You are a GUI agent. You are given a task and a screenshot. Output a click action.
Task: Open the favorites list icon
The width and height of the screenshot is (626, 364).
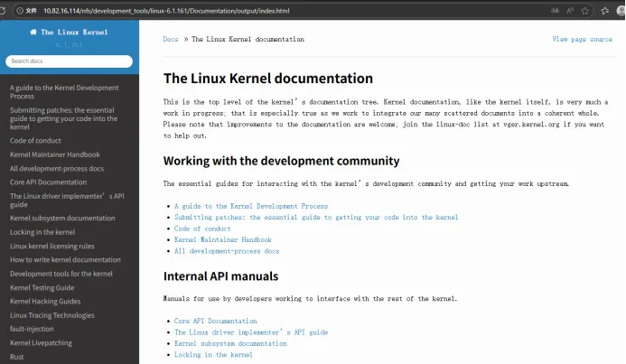pos(605,11)
